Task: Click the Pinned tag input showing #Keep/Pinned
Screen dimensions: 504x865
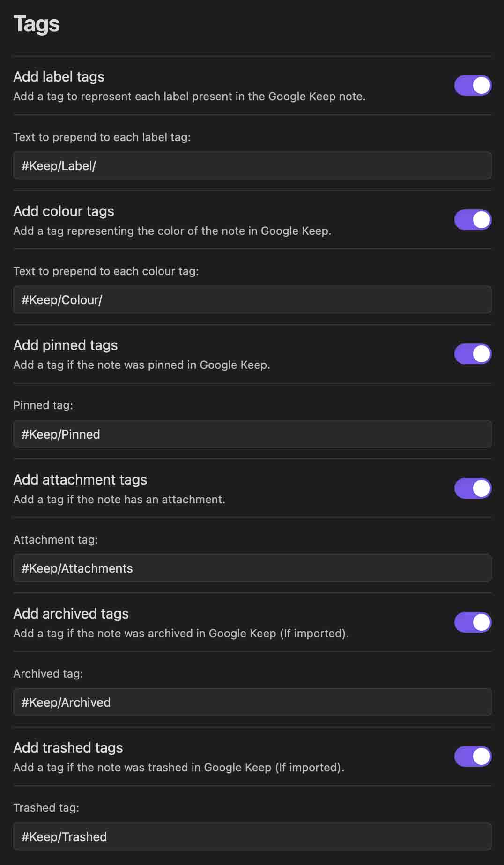Action: tap(252, 434)
